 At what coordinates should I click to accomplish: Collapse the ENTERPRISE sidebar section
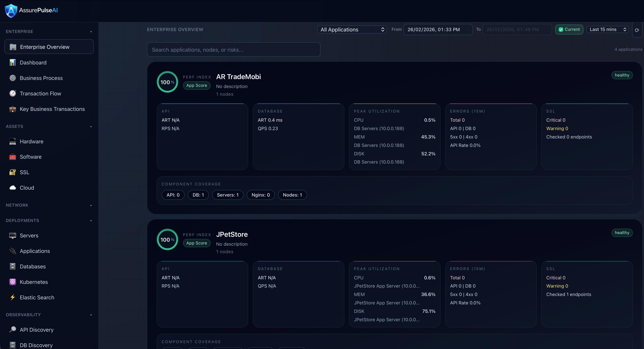(91, 31)
